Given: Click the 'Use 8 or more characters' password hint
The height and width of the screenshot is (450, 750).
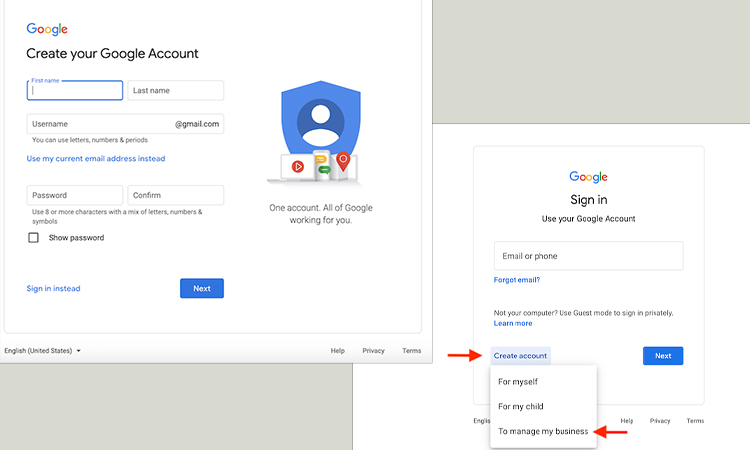Looking at the screenshot, I should (x=117, y=216).
